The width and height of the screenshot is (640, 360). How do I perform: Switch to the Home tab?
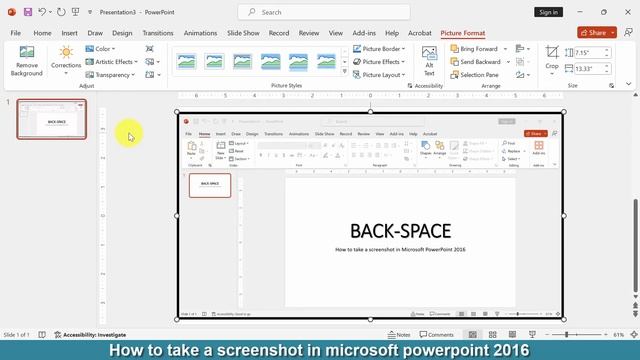pos(42,33)
